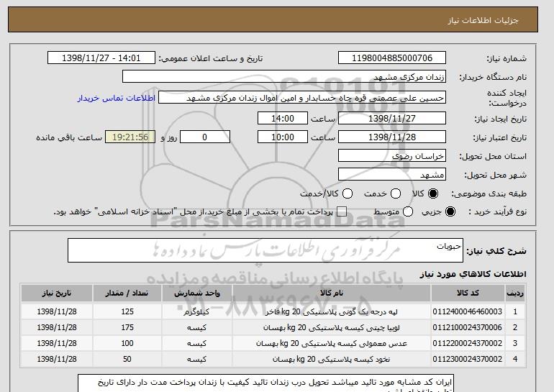Click the product name عدس معمولی
The width and height of the screenshot is (554, 392).
coord(332,344)
